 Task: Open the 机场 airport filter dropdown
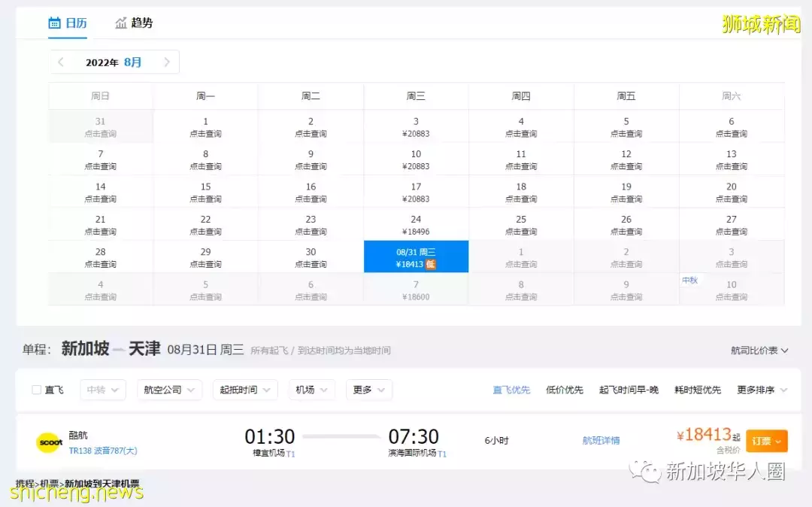[x=311, y=390]
